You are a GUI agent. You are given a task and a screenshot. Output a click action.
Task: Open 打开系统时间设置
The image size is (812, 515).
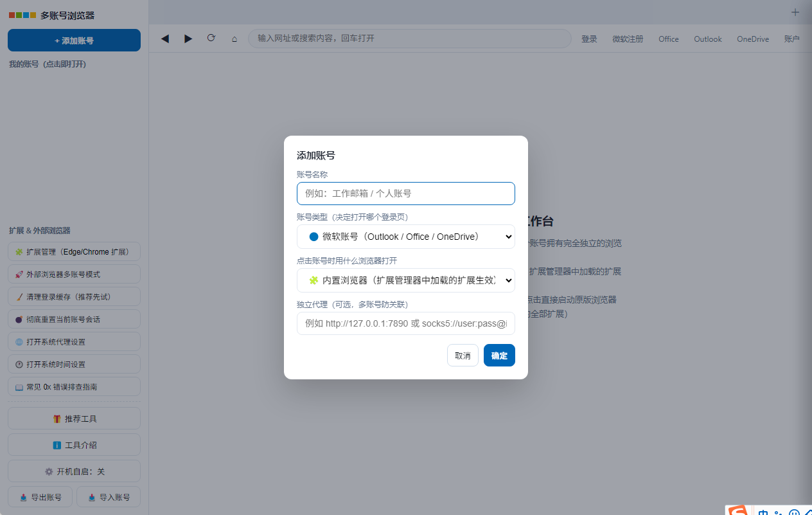[74, 365]
